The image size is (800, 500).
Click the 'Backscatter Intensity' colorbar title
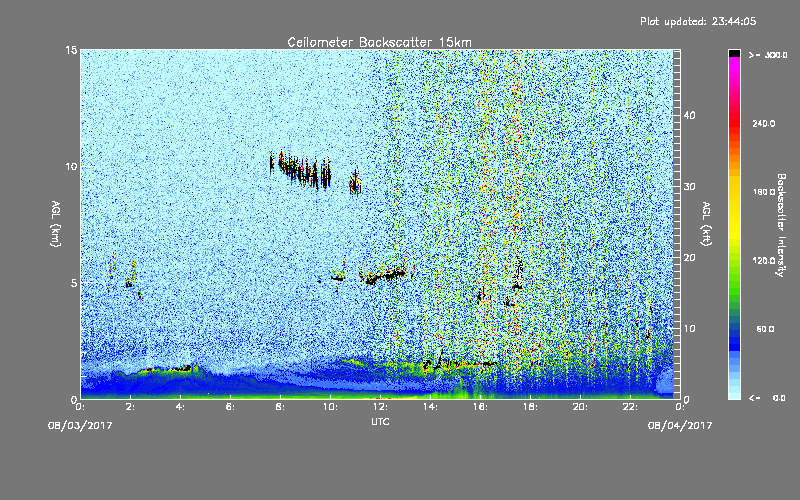click(781, 225)
